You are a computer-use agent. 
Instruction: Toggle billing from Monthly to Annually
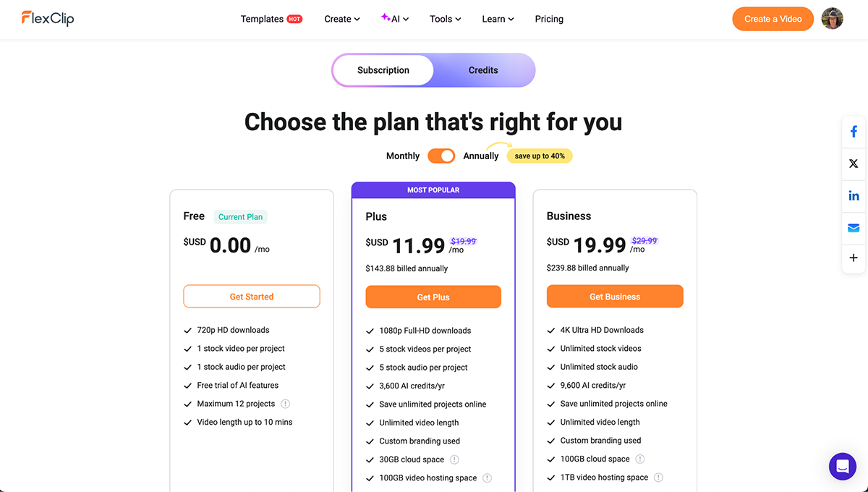(x=441, y=156)
